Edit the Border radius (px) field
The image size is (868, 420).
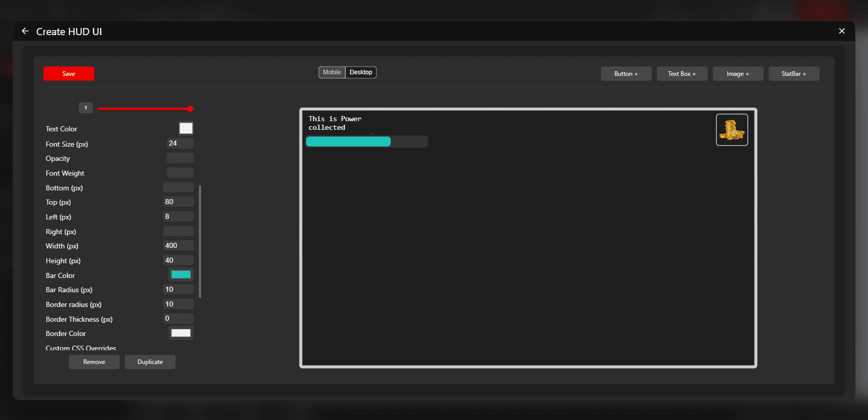[178, 304]
